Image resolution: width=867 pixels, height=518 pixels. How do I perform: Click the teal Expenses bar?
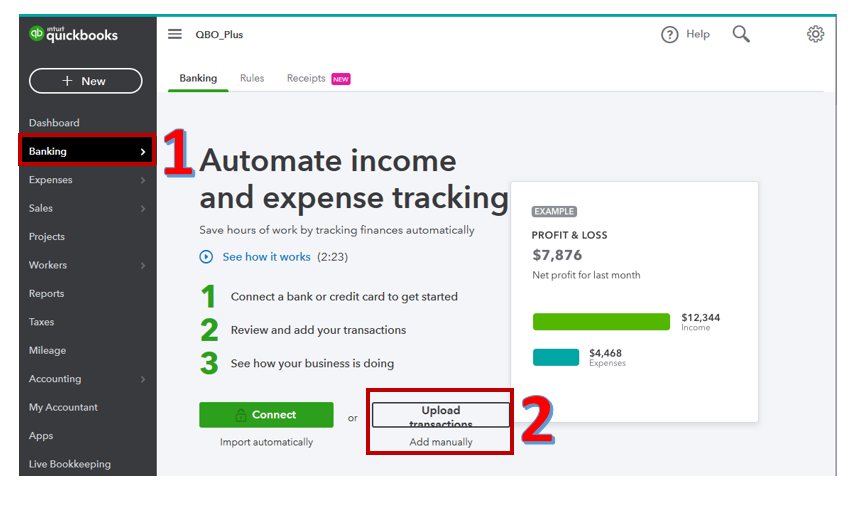click(556, 357)
